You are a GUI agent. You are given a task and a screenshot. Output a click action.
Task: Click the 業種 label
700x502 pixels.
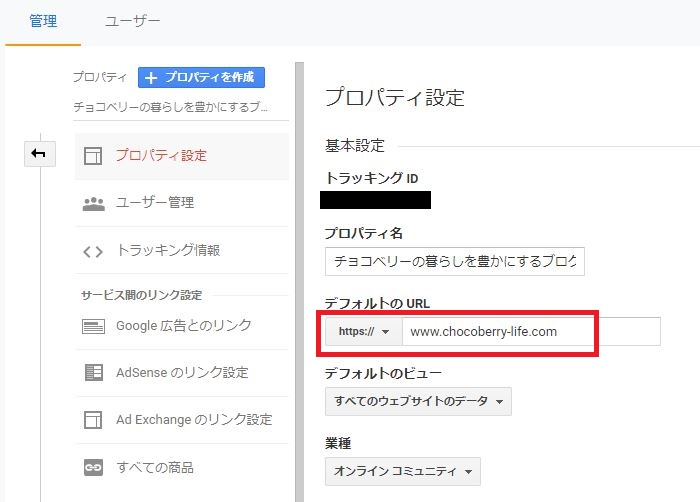(x=338, y=443)
